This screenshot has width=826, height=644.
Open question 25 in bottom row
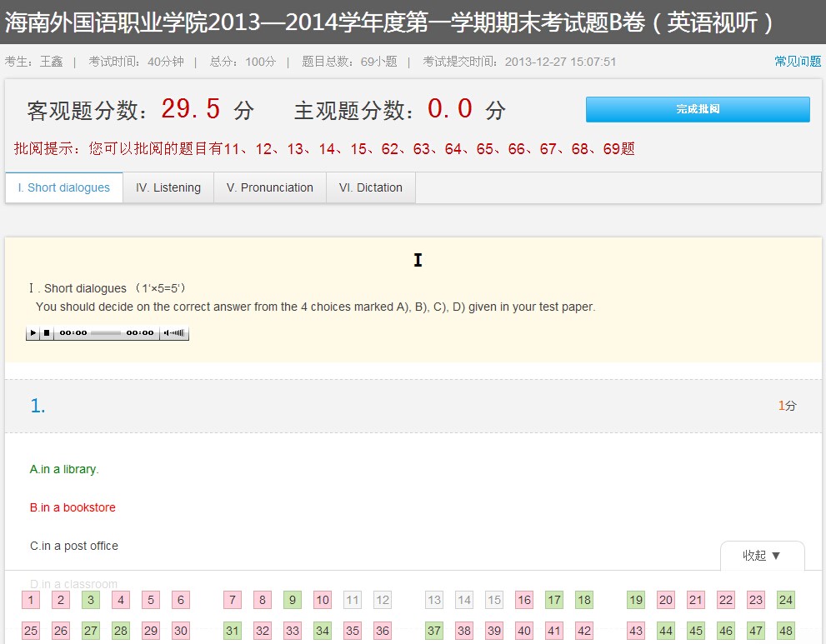(31, 631)
